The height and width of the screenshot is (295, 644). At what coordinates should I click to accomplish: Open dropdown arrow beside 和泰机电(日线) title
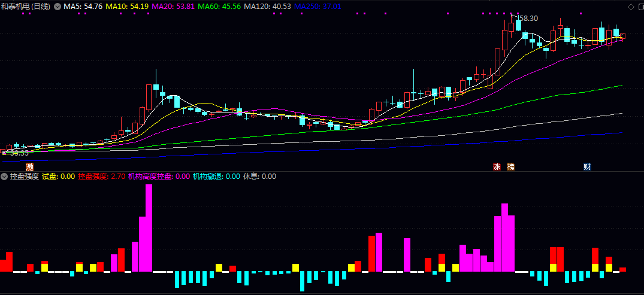pos(57,7)
